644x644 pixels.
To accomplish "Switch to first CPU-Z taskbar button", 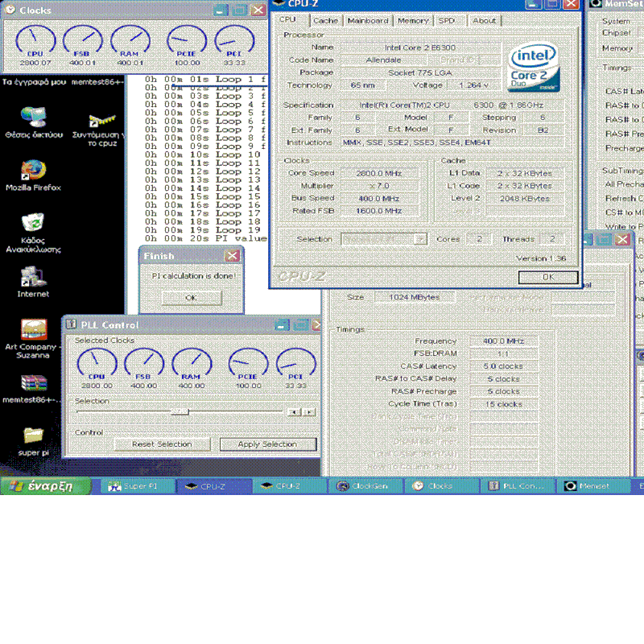I will (x=213, y=486).
